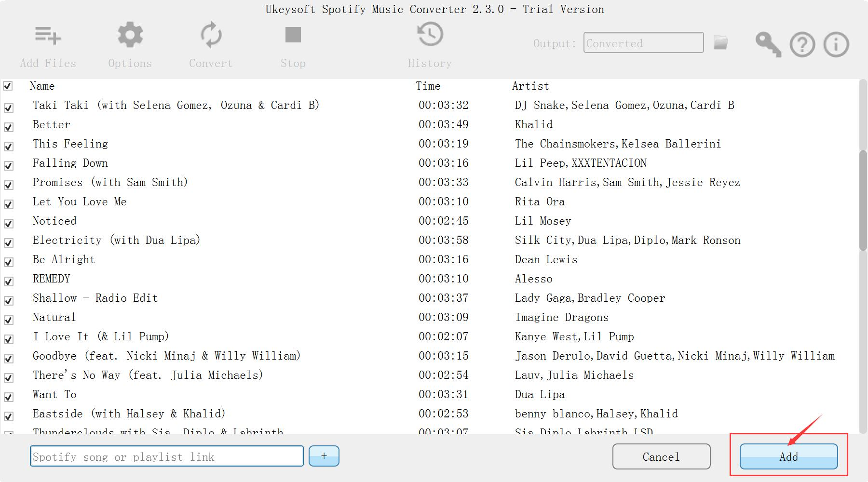Uncheck the Eastside song checkbox
Viewport: 868px width, 482px height.
8,416
